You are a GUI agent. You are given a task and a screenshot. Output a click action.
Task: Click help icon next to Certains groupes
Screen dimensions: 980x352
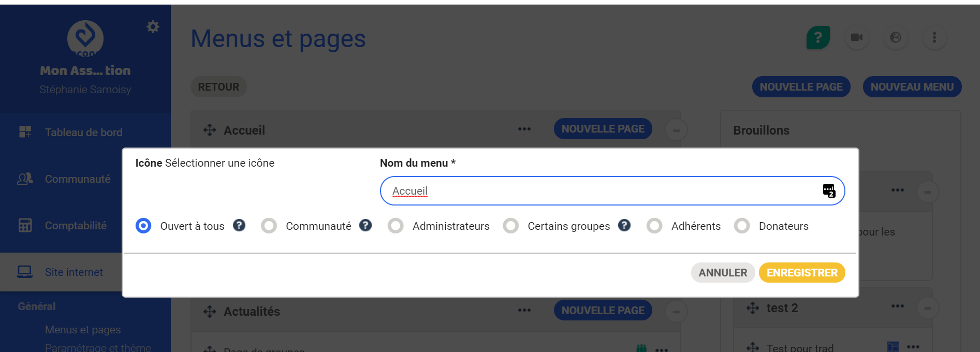point(624,225)
